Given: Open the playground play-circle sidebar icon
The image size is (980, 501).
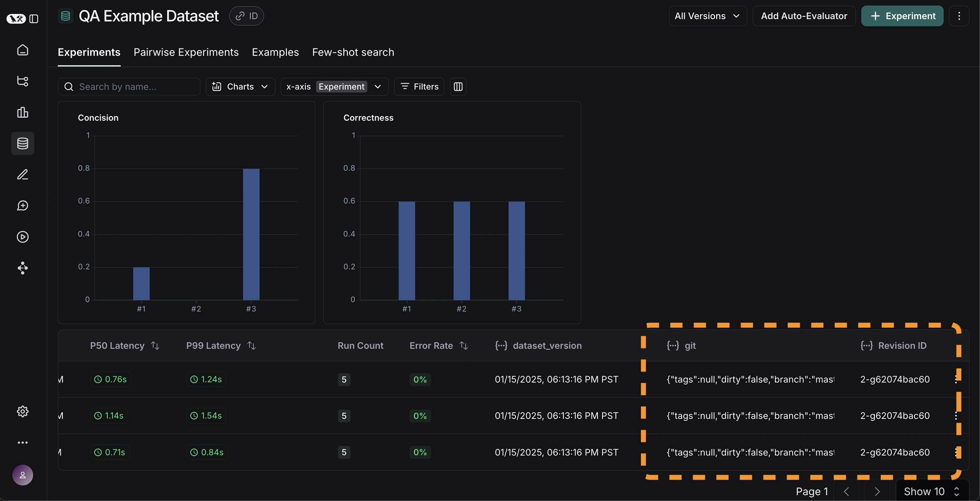Looking at the screenshot, I should (22, 237).
